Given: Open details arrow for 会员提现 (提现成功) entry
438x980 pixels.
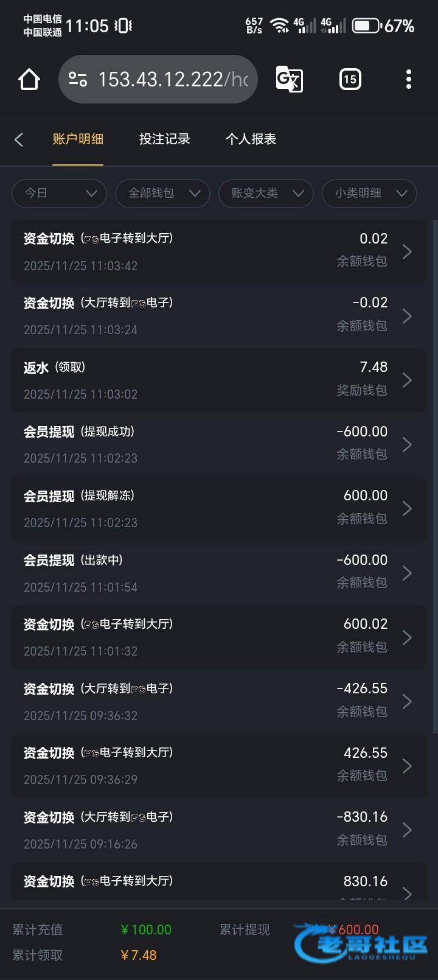Looking at the screenshot, I should (407, 445).
